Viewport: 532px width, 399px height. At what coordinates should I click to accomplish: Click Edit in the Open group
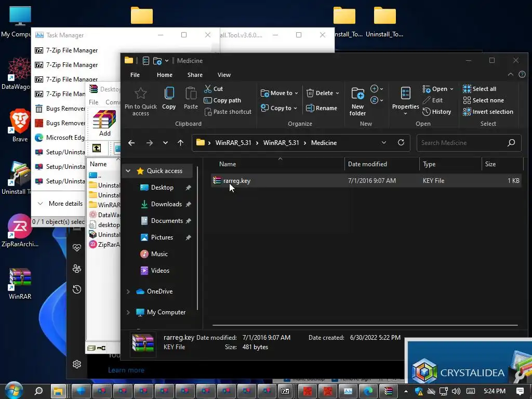[x=433, y=100]
